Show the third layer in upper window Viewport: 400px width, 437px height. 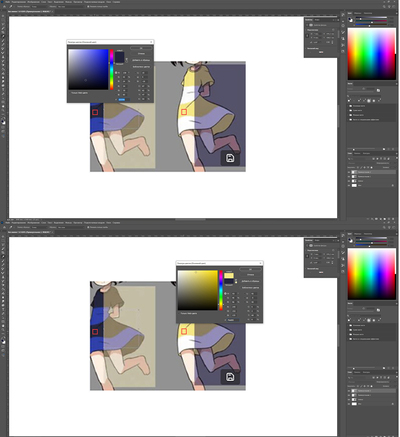click(349, 181)
